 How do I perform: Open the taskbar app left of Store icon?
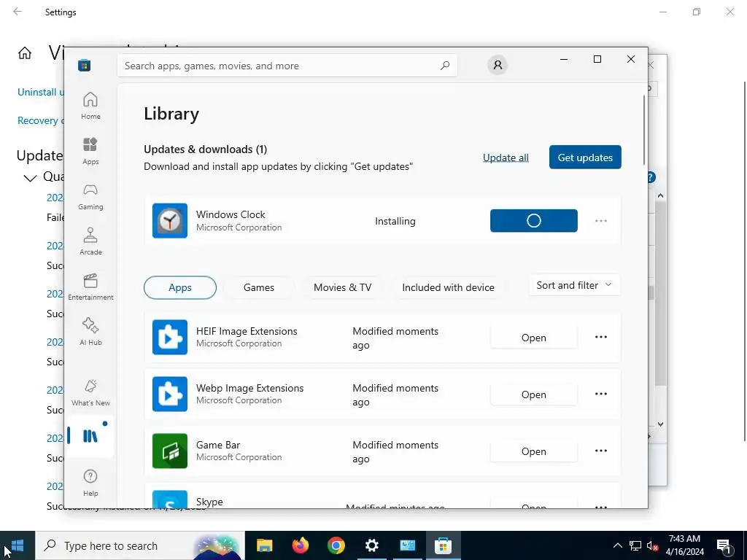coord(407,545)
